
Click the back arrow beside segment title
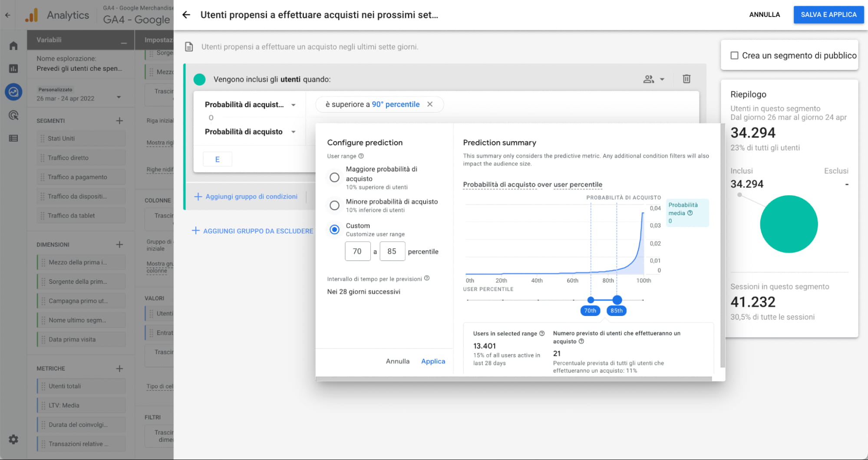pyautogui.click(x=186, y=15)
